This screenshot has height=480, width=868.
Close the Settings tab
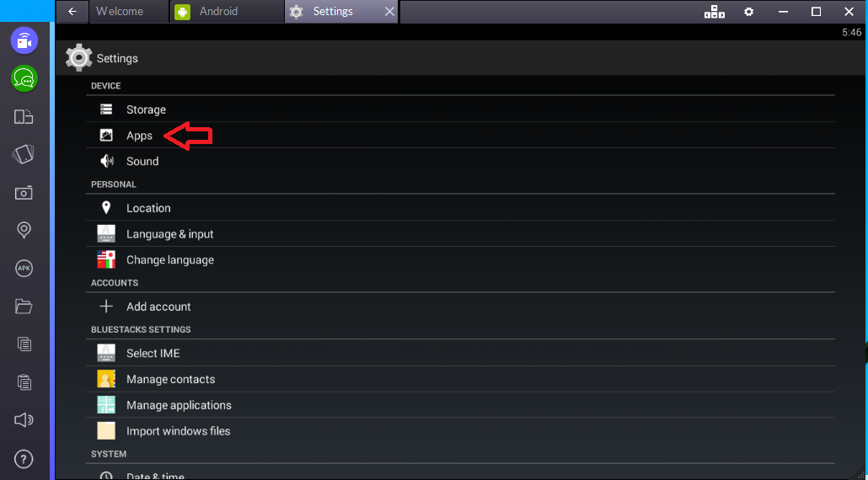pyautogui.click(x=389, y=12)
